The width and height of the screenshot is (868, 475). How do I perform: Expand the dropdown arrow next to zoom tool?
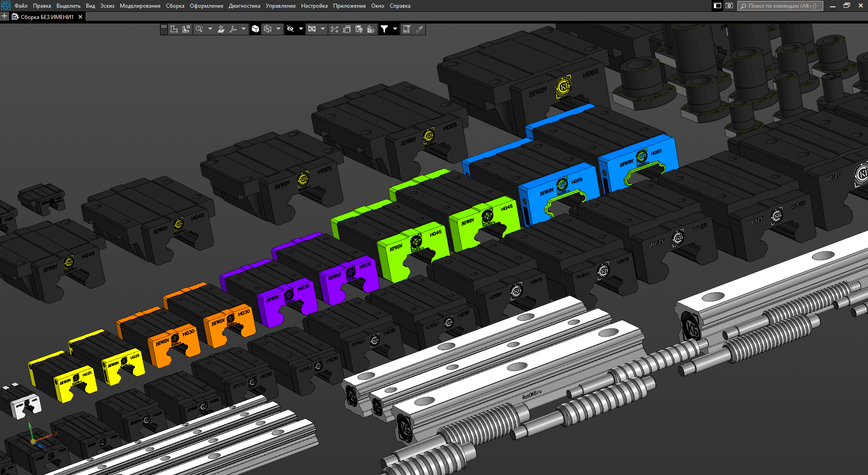click(x=210, y=29)
